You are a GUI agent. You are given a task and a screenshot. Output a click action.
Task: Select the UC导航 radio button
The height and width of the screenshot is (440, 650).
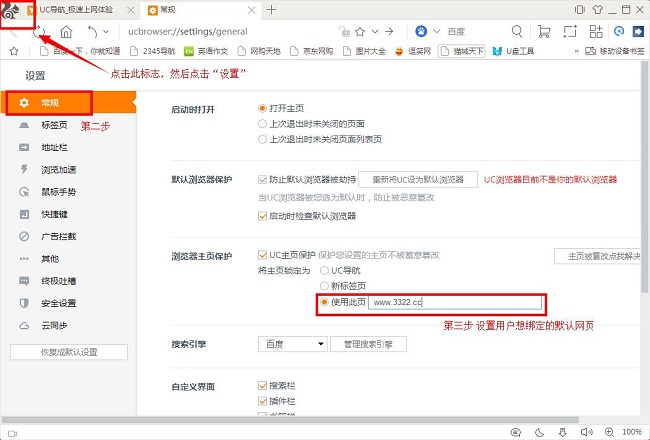324,270
